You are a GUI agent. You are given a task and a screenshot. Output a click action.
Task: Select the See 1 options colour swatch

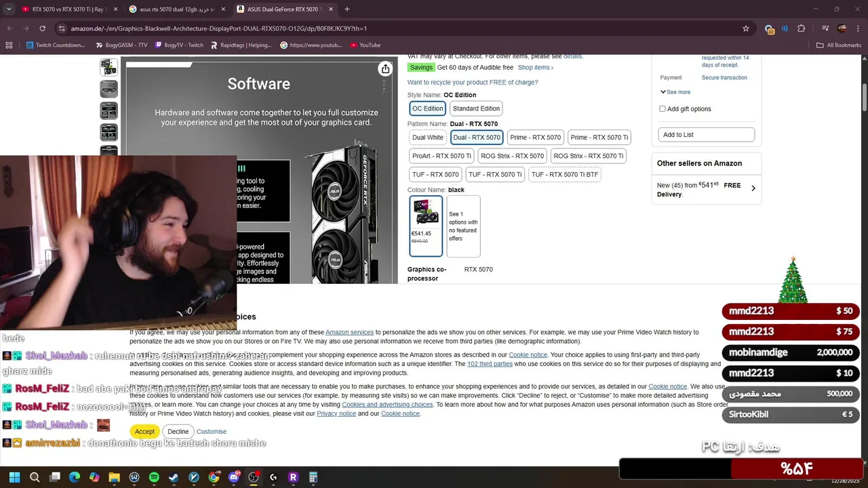click(x=463, y=226)
